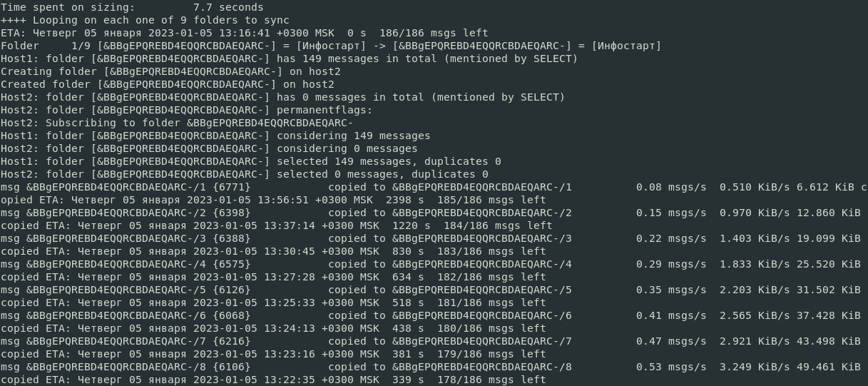
Task: Click the Host1 "selected 149 messages" line
Action: 250,161
